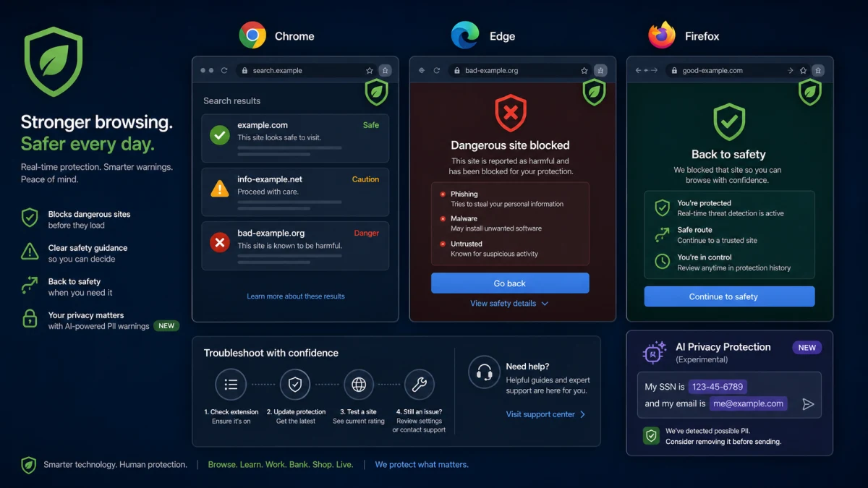This screenshot has height=488, width=868.
Task: Click the You're protected shield icon
Action: coord(662,208)
